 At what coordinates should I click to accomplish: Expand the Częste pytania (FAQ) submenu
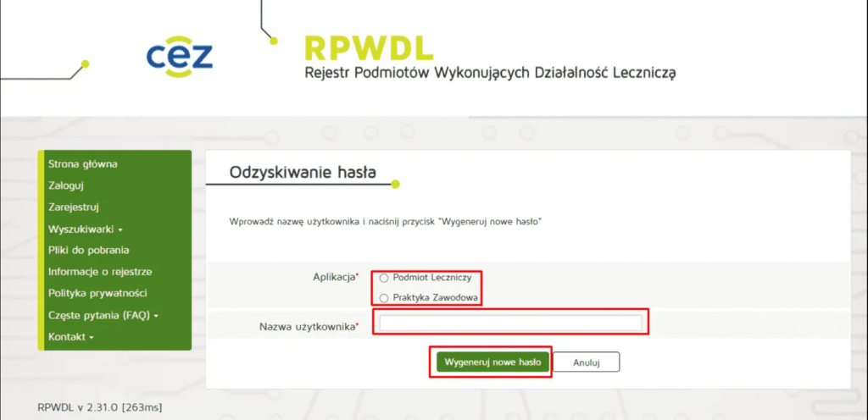(103, 316)
